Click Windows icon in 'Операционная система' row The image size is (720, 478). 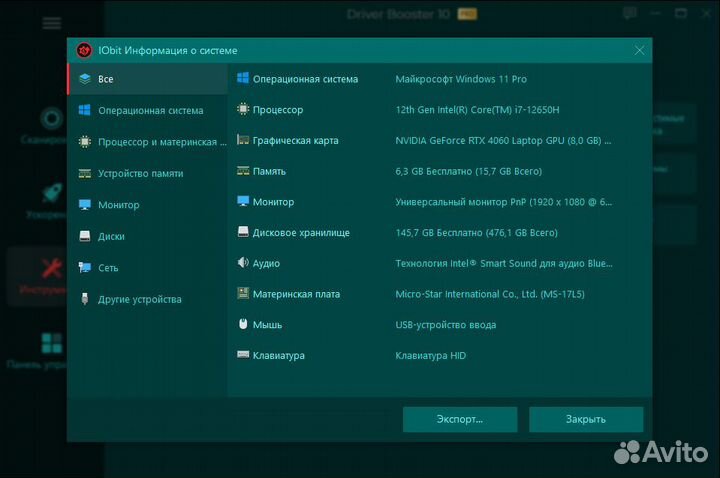pos(243,79)
